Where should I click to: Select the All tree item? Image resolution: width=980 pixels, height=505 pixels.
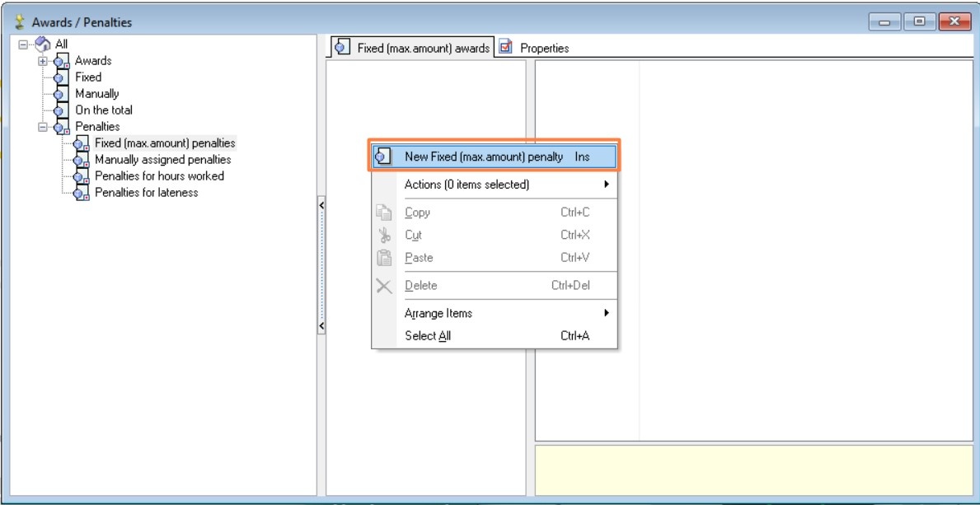(x=61, y=44)
